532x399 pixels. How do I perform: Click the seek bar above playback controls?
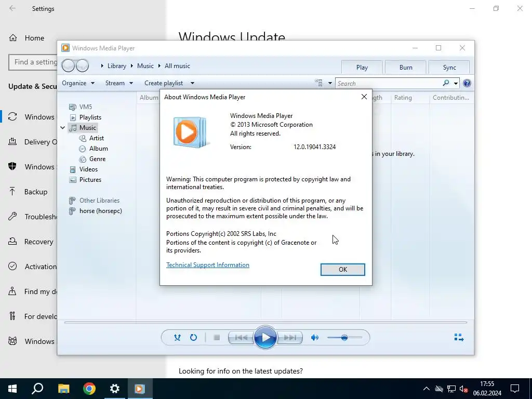(265, 322)
